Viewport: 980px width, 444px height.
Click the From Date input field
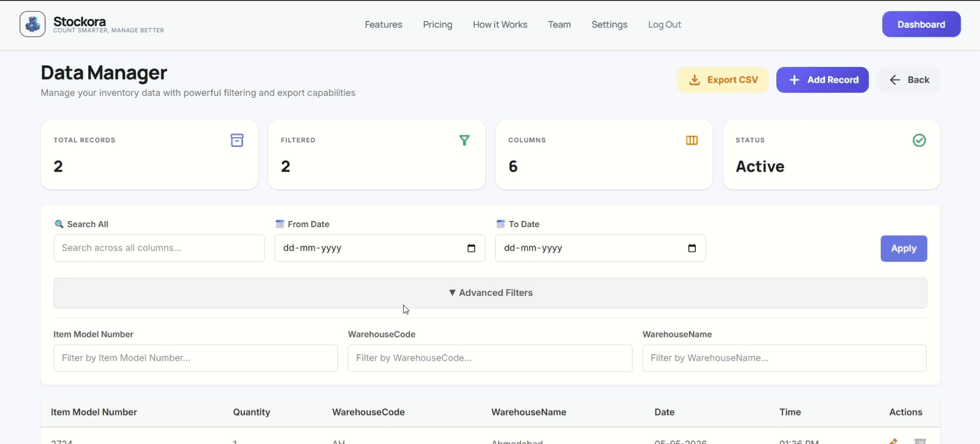380,248
